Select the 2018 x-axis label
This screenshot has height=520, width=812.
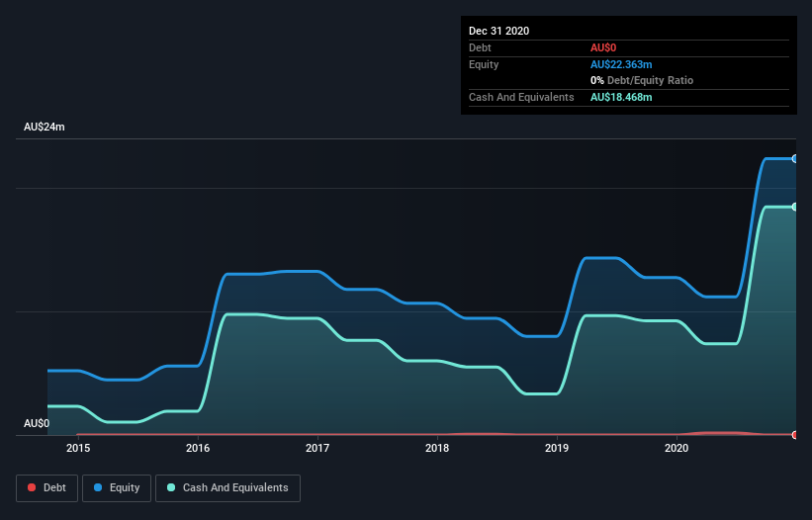[x=437, y=448]
